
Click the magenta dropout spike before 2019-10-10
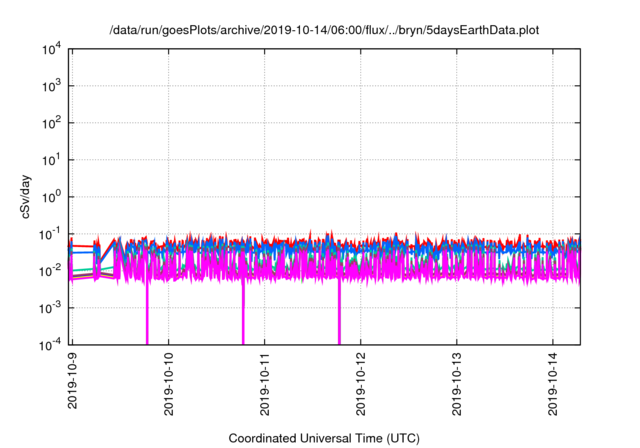point(147,314)
